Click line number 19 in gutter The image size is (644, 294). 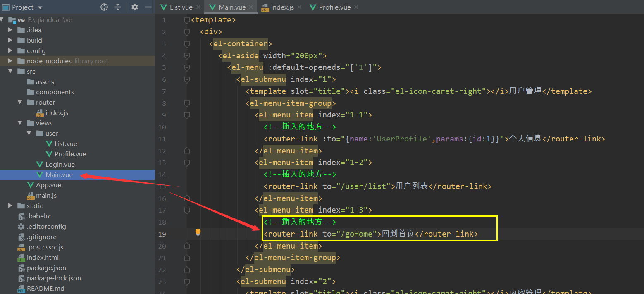pyautogui.click(x=162, y=234)
